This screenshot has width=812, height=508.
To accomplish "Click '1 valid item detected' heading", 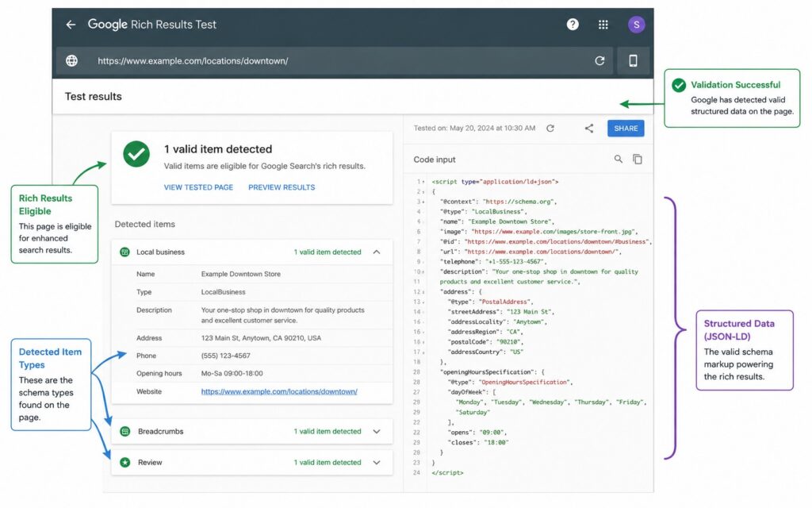I will coord(218,149).
